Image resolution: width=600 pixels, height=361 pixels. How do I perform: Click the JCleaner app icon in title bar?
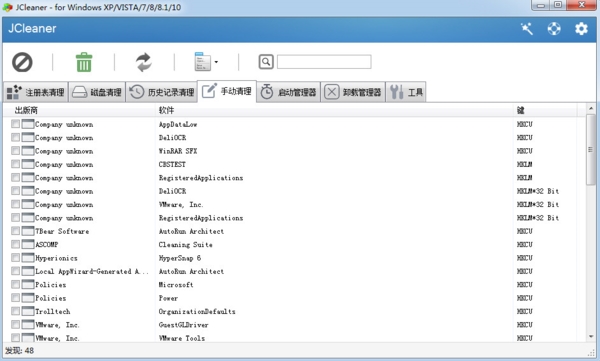click(x=8, y=7)
